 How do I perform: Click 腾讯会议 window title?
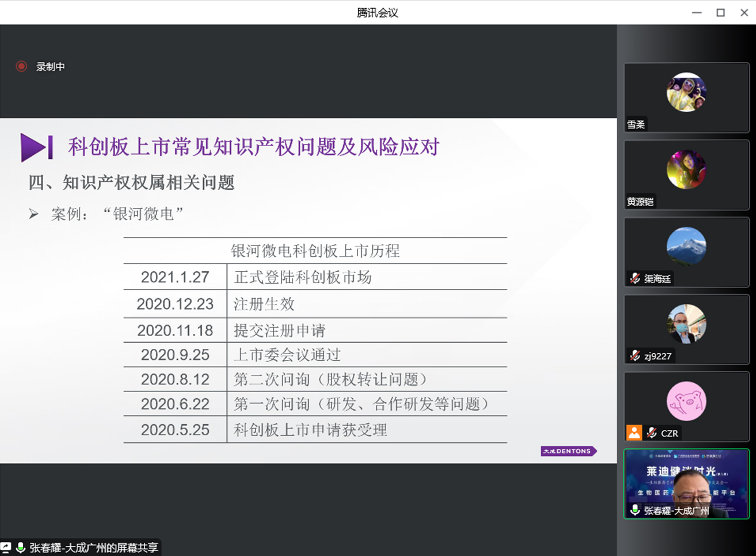377,13
